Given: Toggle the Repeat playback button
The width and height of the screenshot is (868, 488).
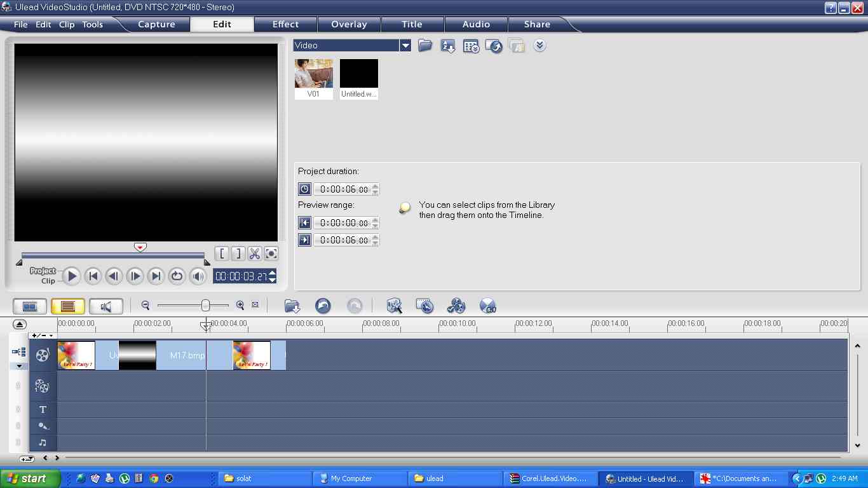Looking at the screenshot, I should 177,276.
